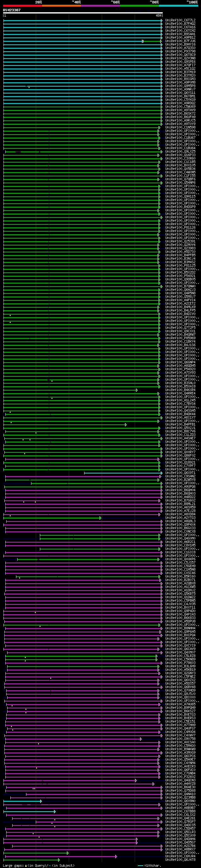Screen dimensions: 201x868
Task: Click the red ~20% identity legend segment
Action: (x=22, y=5)
